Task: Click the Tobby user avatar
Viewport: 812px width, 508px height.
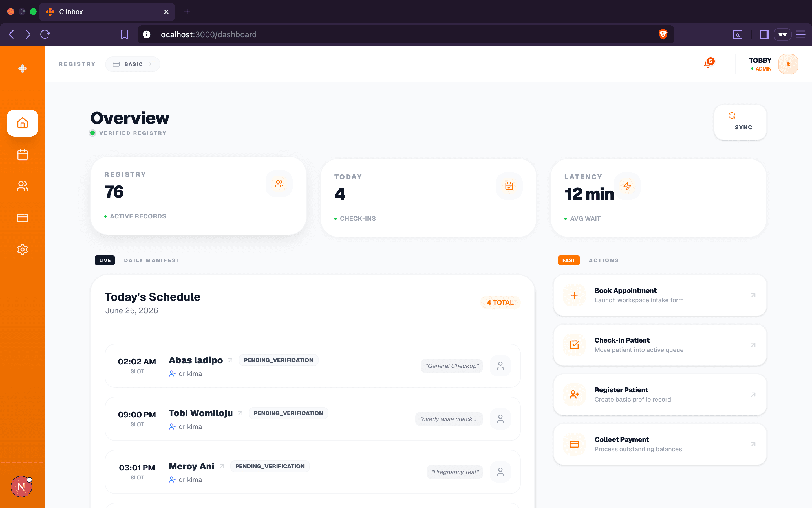Action: click(788, 64)
